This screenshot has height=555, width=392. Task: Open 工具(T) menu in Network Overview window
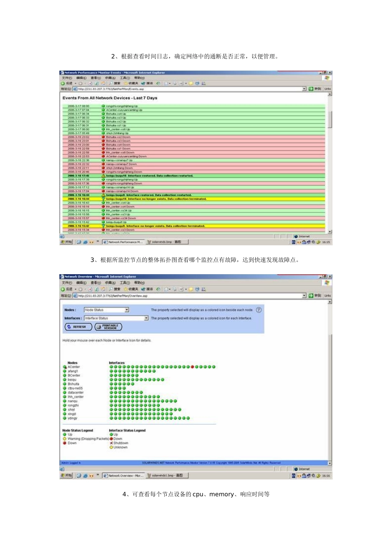coord(125,283)
